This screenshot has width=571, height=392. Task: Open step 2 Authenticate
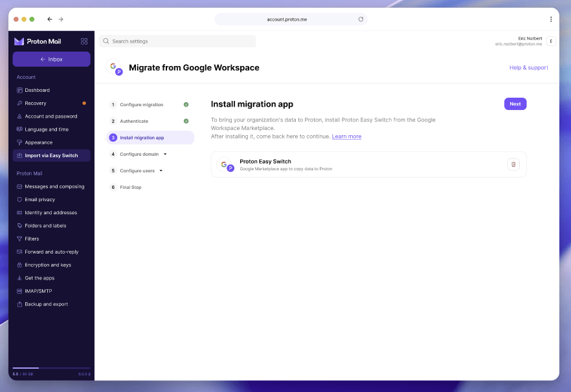coord(150,121)
